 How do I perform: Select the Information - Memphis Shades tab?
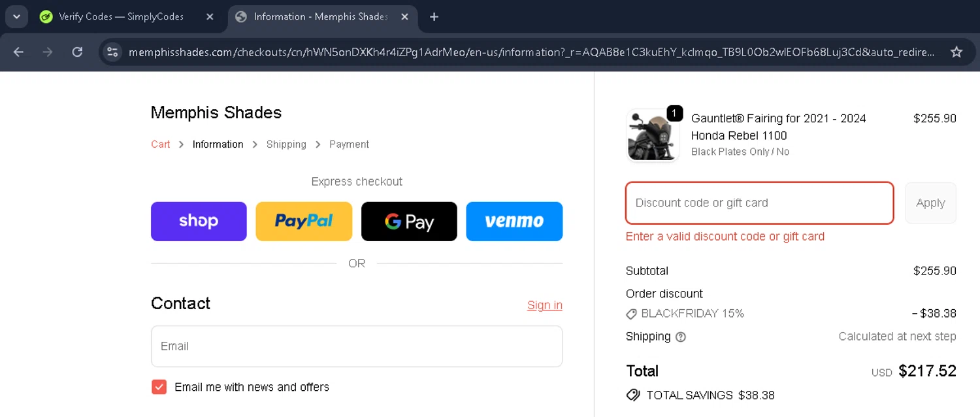pyautogui.click(x=323, y=17)
